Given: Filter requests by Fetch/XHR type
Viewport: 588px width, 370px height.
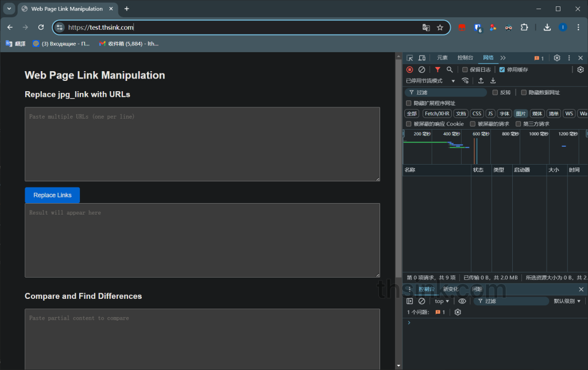Looking at the screenshot, I should tap(437, 114).
